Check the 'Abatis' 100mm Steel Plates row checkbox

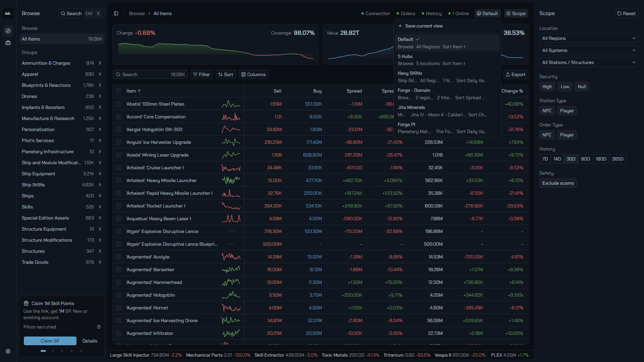[x=119, y=104]
